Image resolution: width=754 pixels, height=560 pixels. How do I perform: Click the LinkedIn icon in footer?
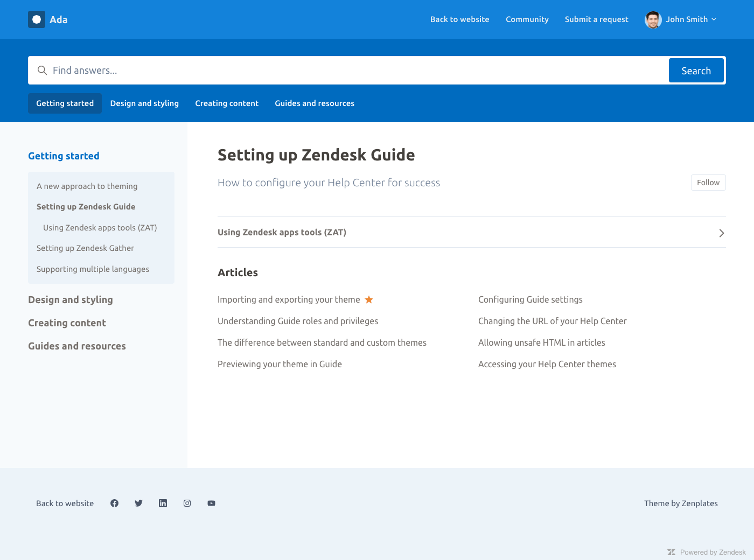tap(163, 503)
